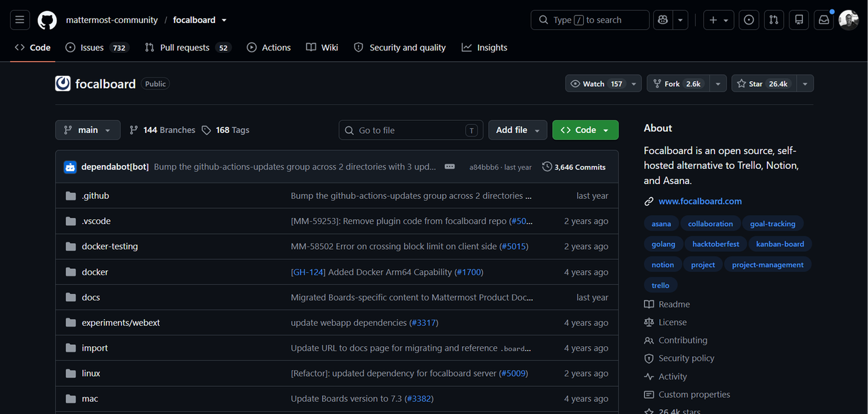
Task: Open the hamburger navigation menu
Action: [x=20, y=20]
